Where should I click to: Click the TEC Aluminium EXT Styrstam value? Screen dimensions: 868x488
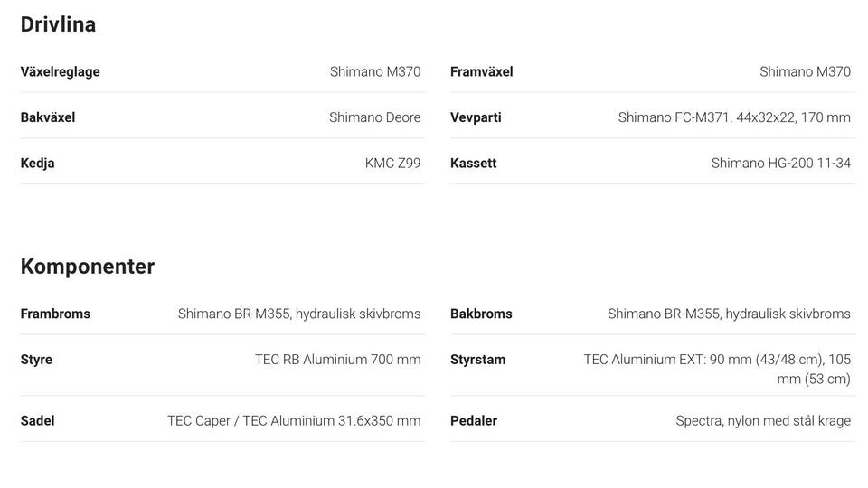coord(717,369)
